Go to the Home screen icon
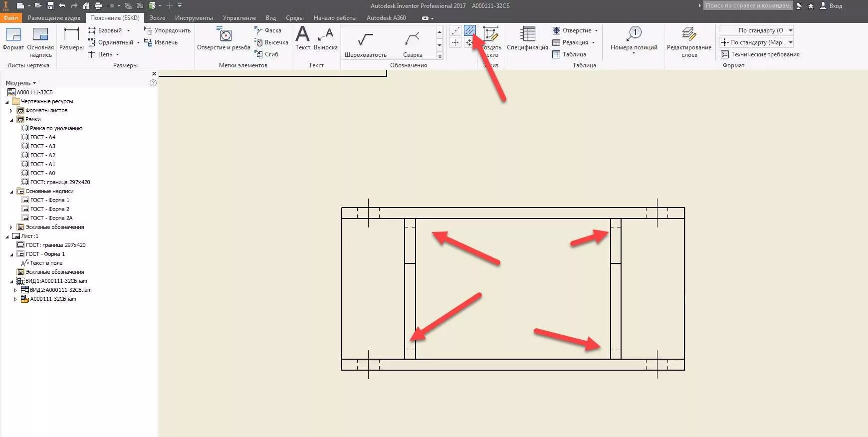This screenshot has width=868, height=437. click(86, 5)
